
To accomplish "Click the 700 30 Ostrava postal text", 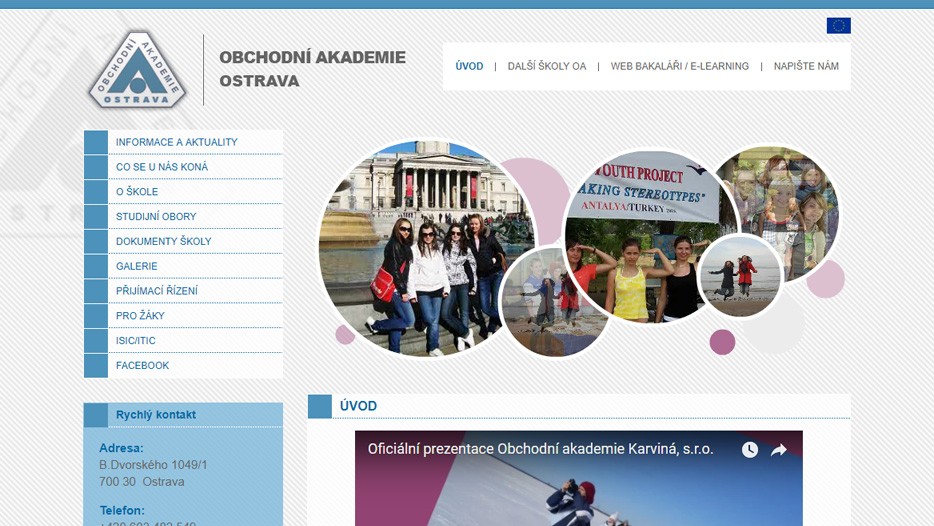I will click(142, 481).
